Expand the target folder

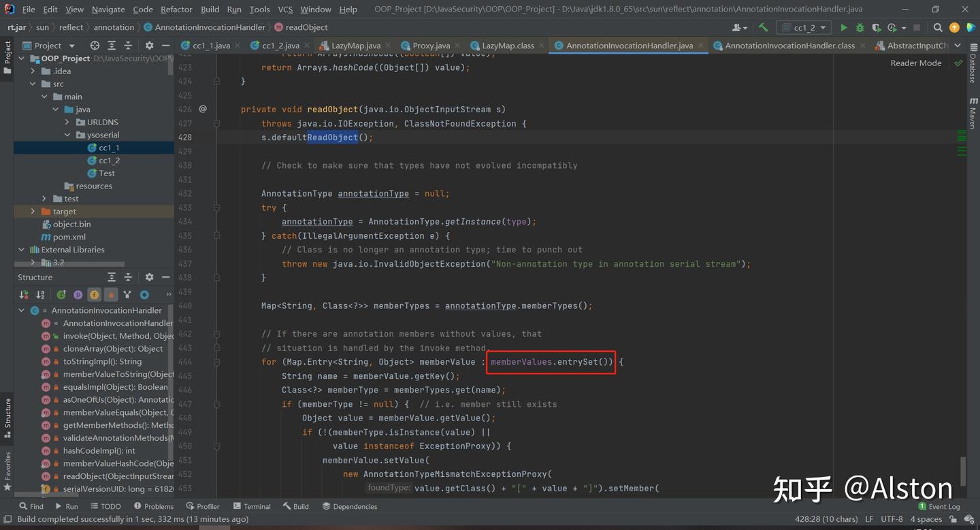pos(33,212)
